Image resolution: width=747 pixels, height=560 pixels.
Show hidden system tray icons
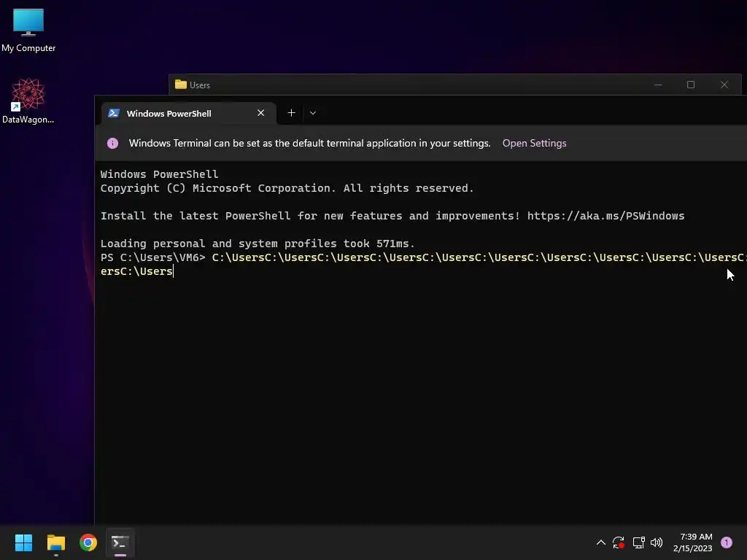[x=601, y=542]
